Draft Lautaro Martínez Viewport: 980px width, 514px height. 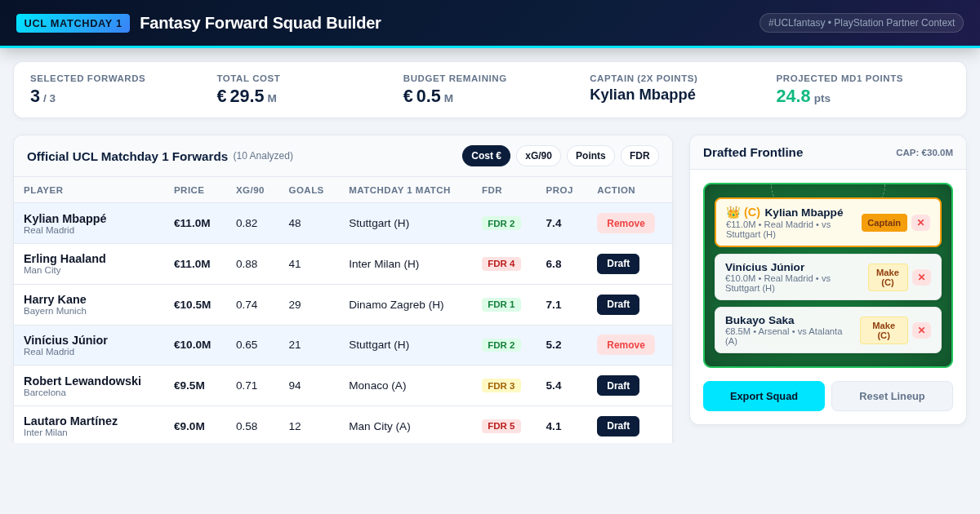618,426
